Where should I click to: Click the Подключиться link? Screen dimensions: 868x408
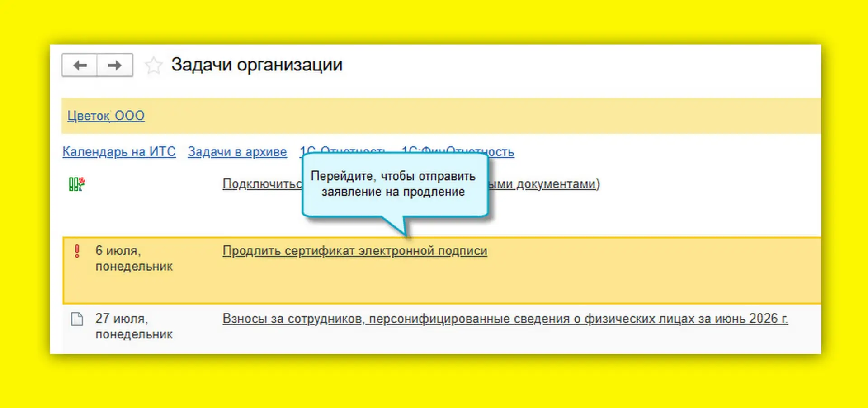pyautogui.click(x=262, y=184)
